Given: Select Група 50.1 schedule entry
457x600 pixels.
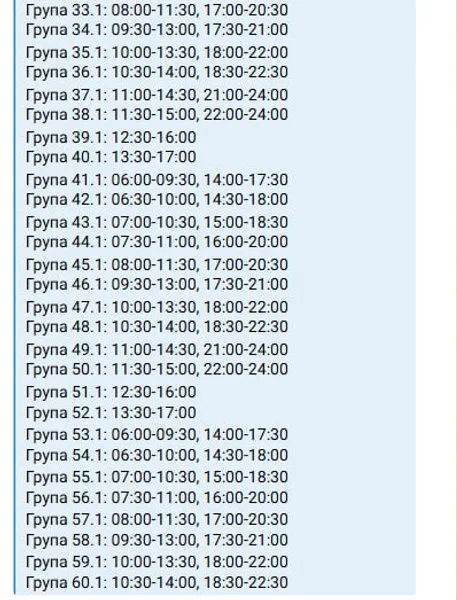Looking at the screenshot, I should (157, 369).
